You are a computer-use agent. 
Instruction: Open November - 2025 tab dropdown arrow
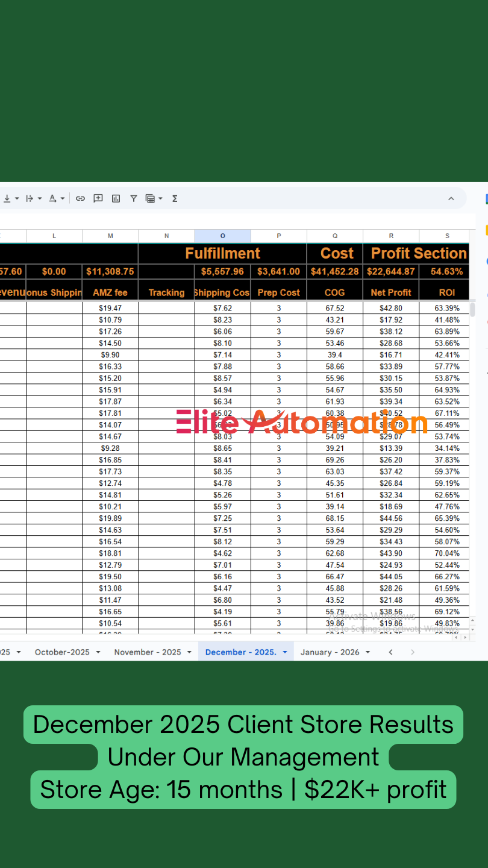coord(189,652)
